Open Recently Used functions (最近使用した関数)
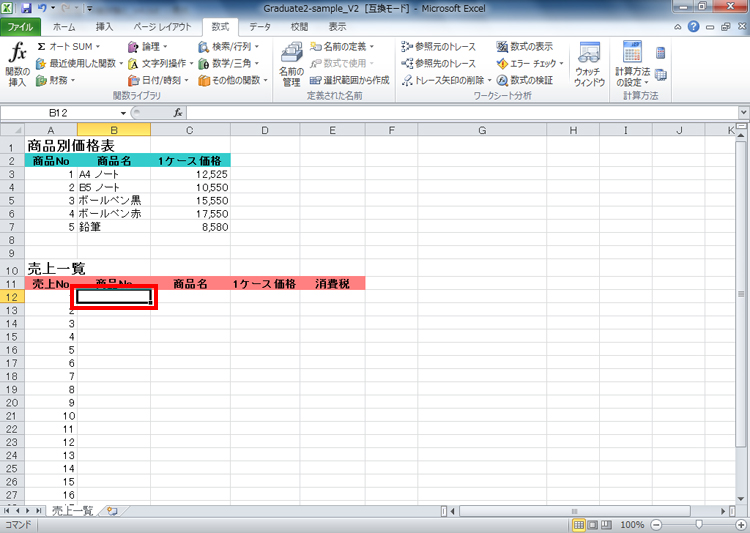 [x=79, y=63]
